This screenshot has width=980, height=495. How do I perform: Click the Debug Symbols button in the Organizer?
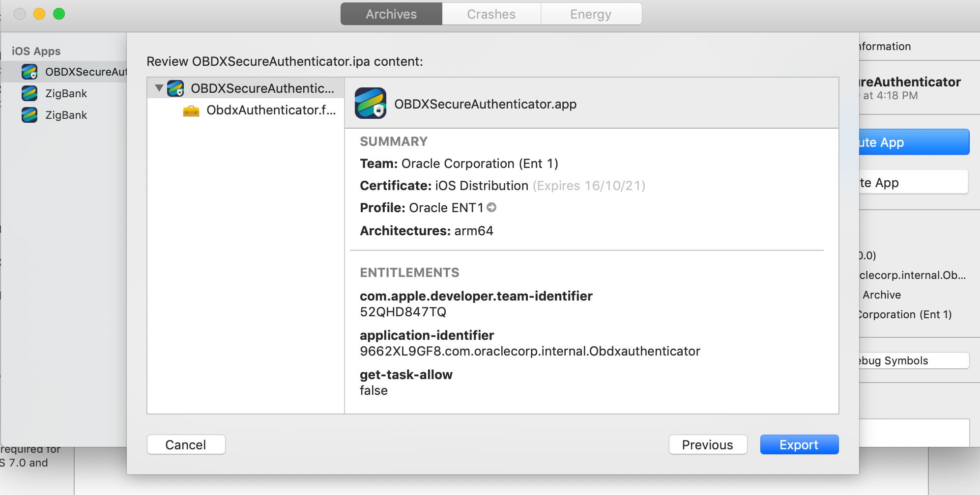coord(914,360)
